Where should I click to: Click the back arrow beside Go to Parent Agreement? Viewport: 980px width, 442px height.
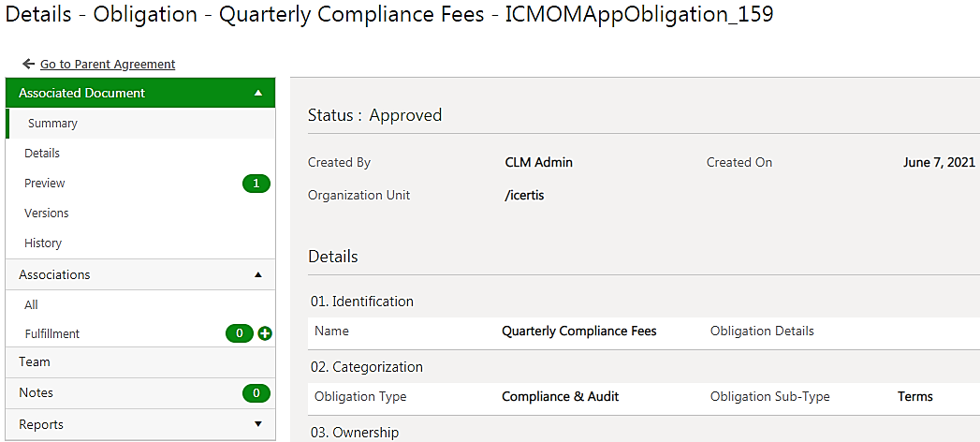pos(27,64)
